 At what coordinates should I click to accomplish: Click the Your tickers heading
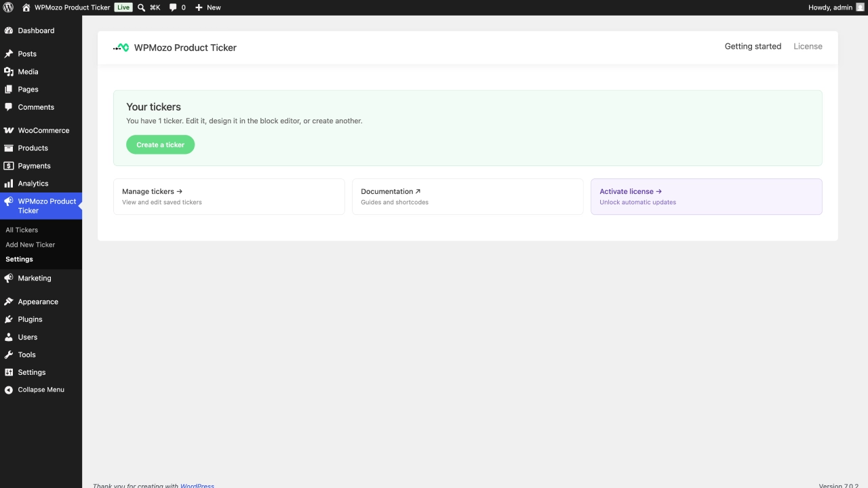[153, 107]
